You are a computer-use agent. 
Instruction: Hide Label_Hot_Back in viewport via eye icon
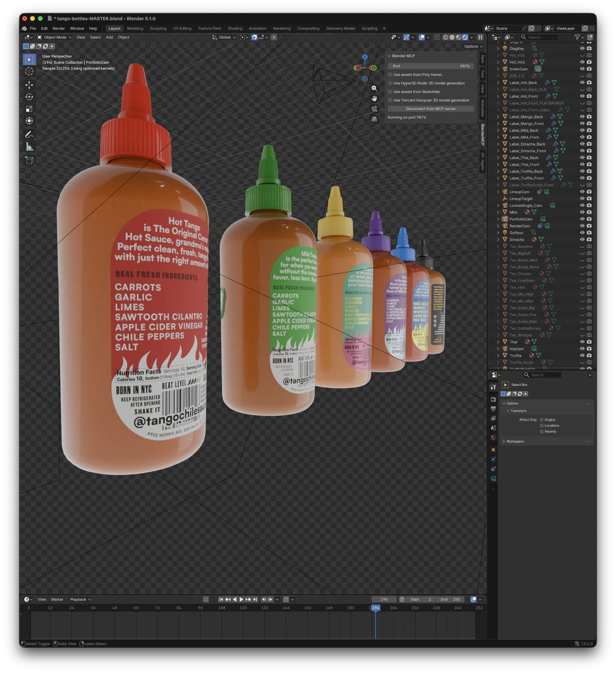point(582,83)
